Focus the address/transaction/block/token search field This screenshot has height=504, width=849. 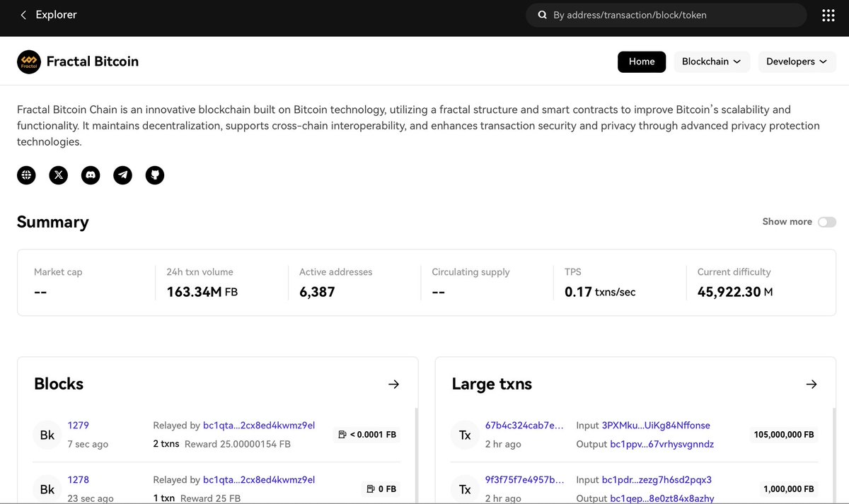tap(666, 15)
